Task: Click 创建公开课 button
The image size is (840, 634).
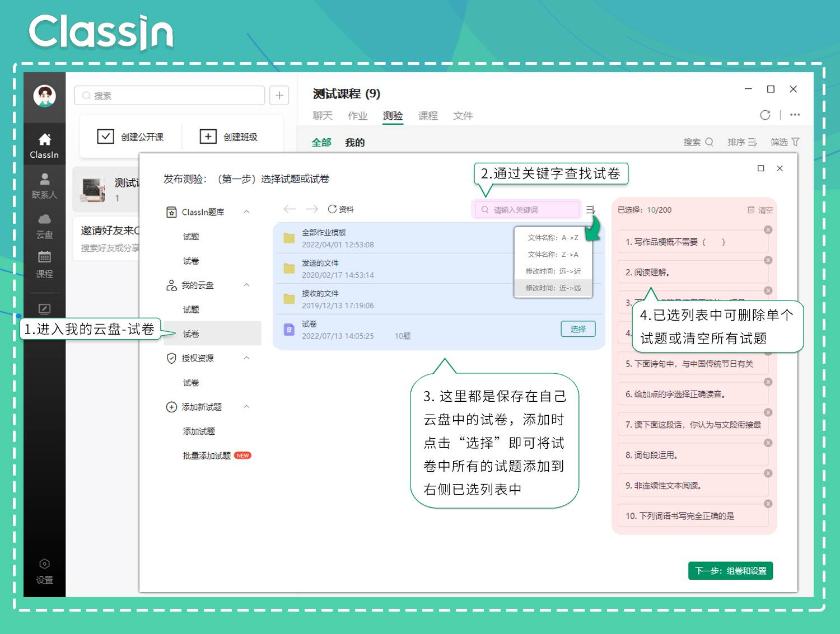Action: coord(131,137)
